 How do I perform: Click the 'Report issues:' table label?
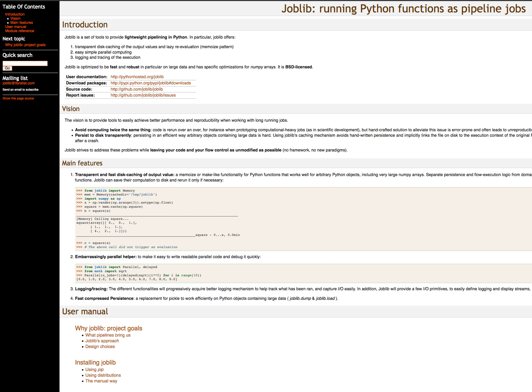pos(80,95)
